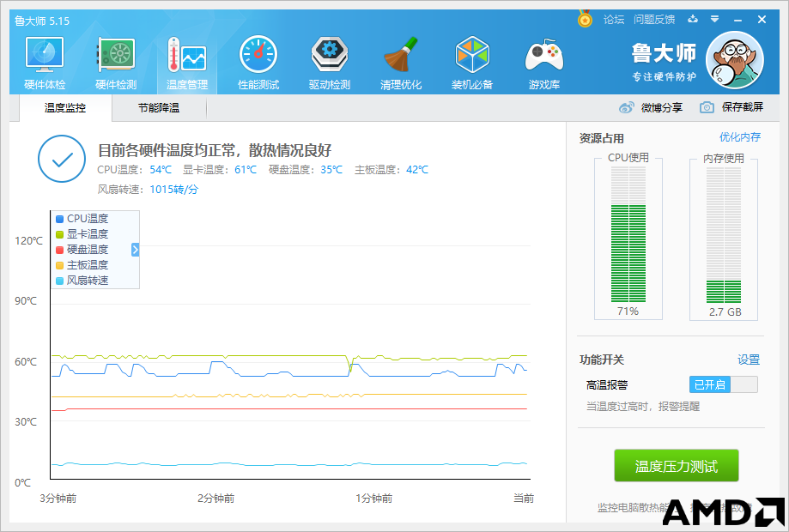Image resolution: width=789 pixels, height=532 pixels.
Task: Open 装机必备 essential software section
Action: pos(472,63)
